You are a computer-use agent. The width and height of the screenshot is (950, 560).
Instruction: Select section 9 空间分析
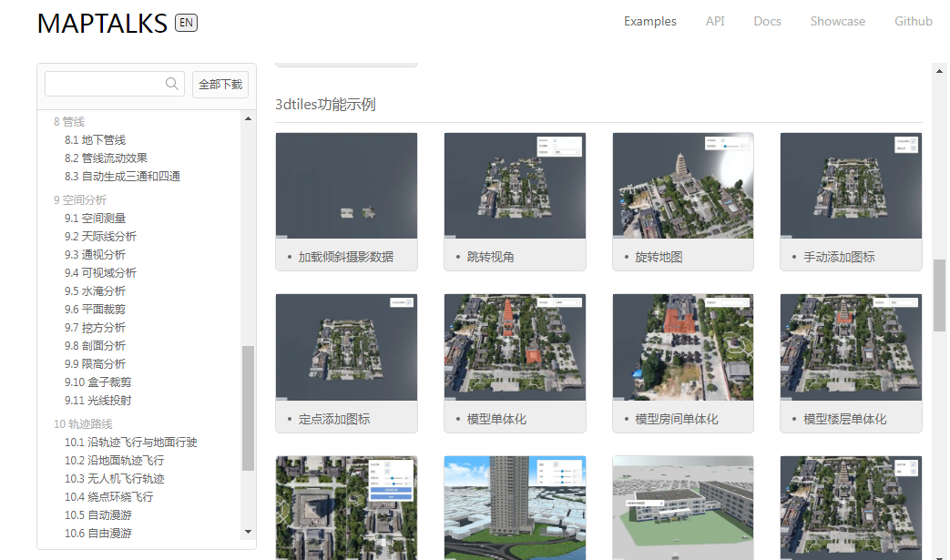coord(80,199)
